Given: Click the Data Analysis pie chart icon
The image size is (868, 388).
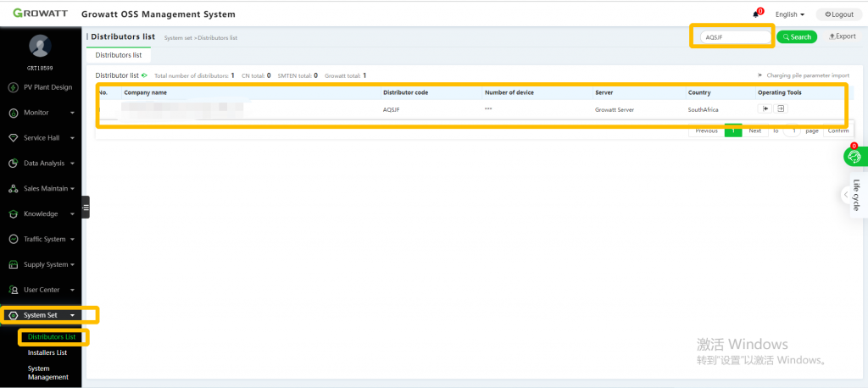Looking at the screenshot, I should 14,164.
